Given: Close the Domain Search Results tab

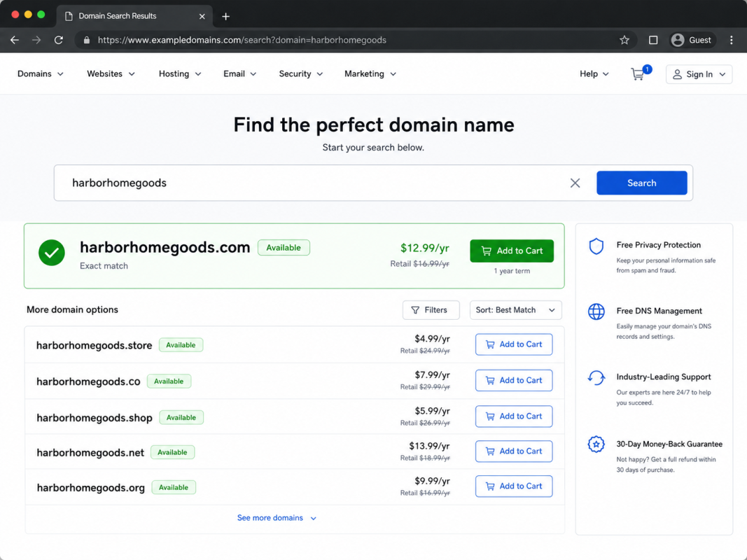Looking at the screenshot, I should click(202, 16).
